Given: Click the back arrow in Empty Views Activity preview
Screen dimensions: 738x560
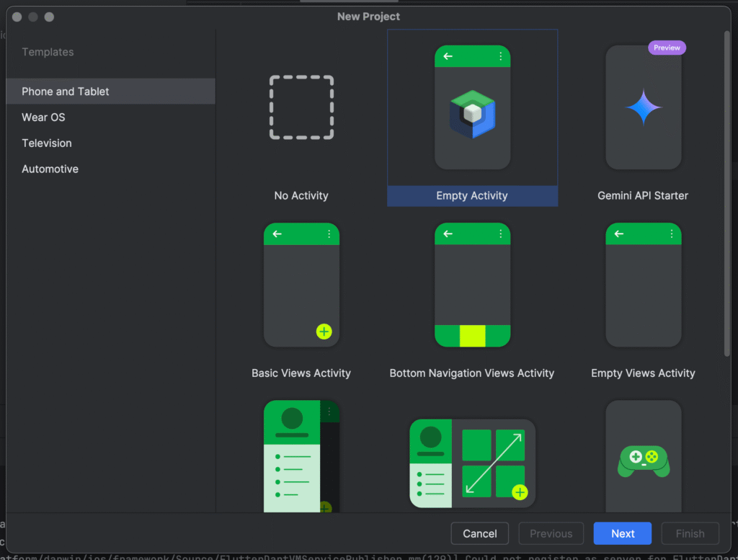Looking at the screenshot, I should pos(619,234).
